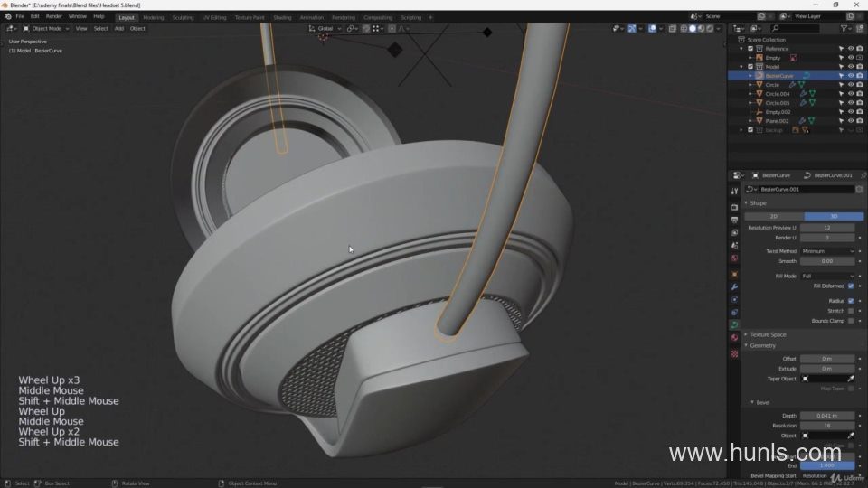Image resolution: width=868 pixels, height=488 pixels.
Task: Disable rendering for Plane.002 camera icon
Action: [x=860, y=120]
